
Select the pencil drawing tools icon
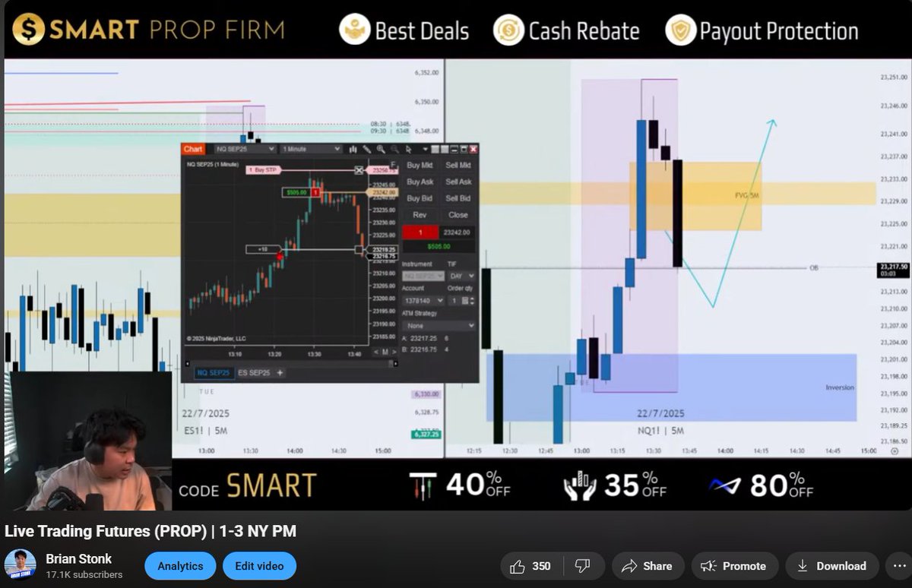pyautogui.click(x=366, y=150)
